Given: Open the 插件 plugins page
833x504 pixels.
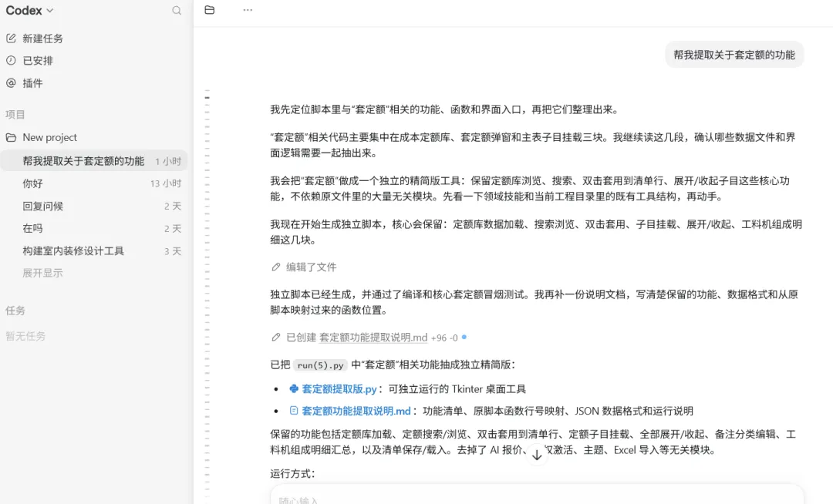Looking at the screenshot, I should (32, 82).
